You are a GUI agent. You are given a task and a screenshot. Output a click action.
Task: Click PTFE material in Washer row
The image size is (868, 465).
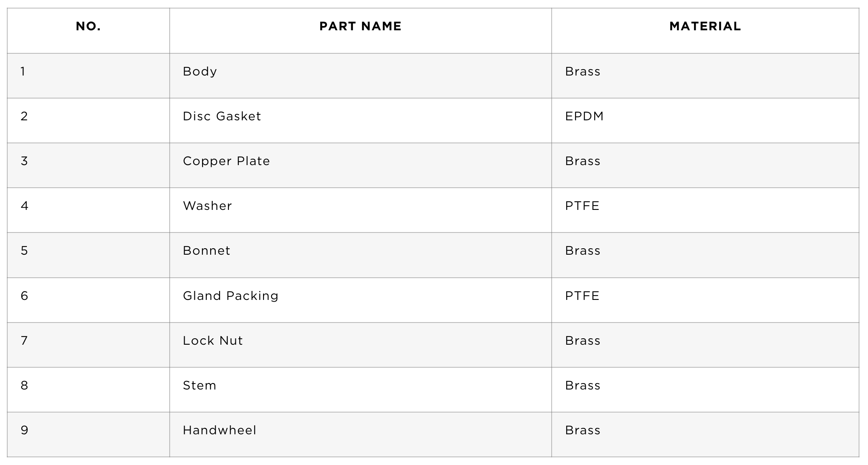pos(582,206)
